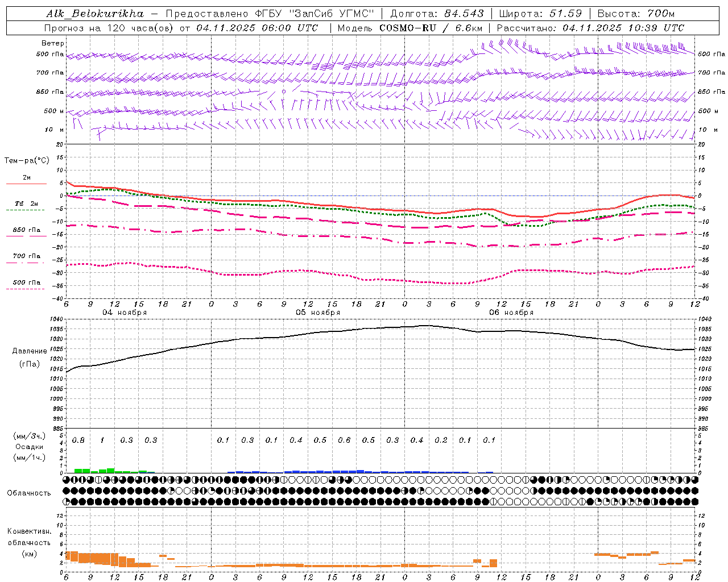Click the 'Конвективн.' convective cloud label
The width and height of the screenshot is (728, 582).
point(30,531)
